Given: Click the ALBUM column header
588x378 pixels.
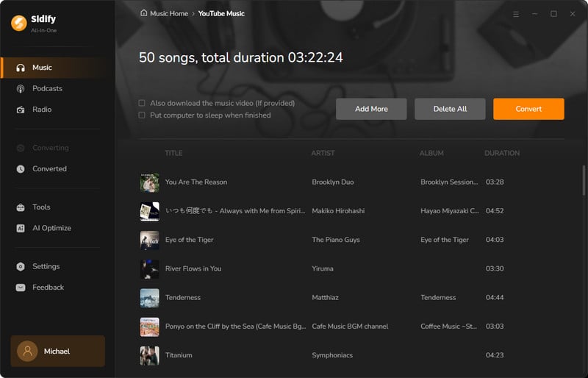Looking at the screenshot, I should click(431, 153).
